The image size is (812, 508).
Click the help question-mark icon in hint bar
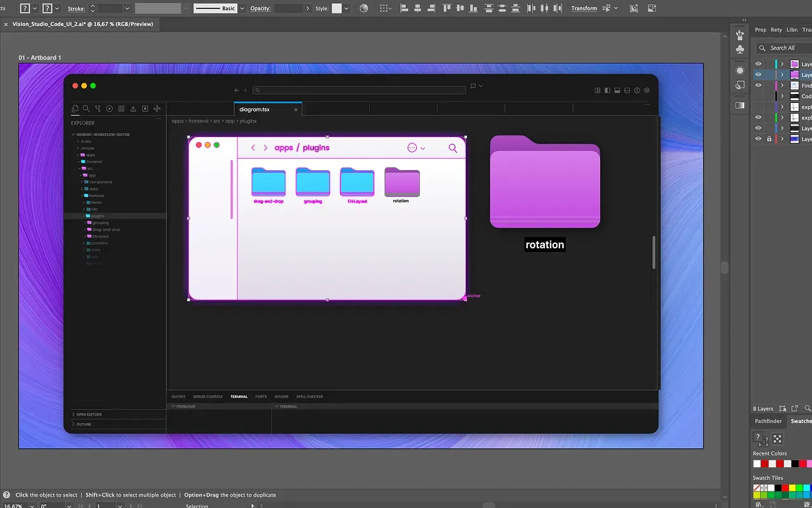(x=6, y=495)
